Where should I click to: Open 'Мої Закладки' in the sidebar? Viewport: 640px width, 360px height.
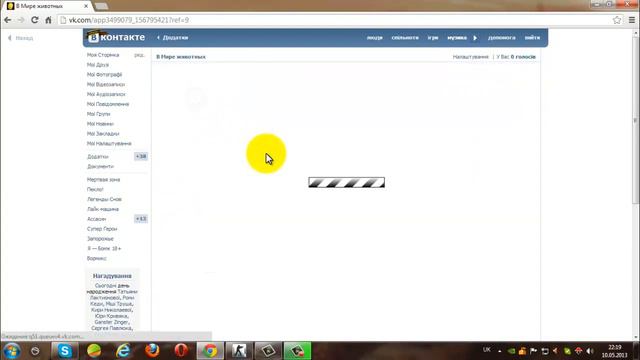pyautogui.click(x=103, y=133)
